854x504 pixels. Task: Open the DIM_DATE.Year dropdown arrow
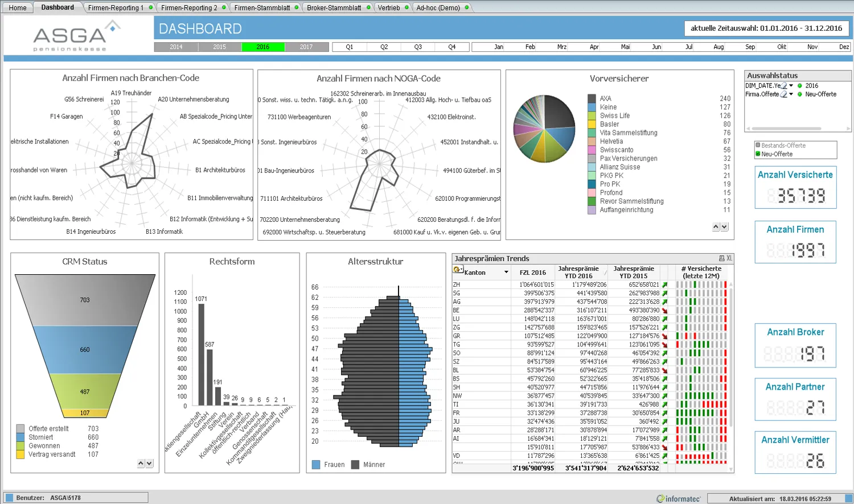point(791,86)
